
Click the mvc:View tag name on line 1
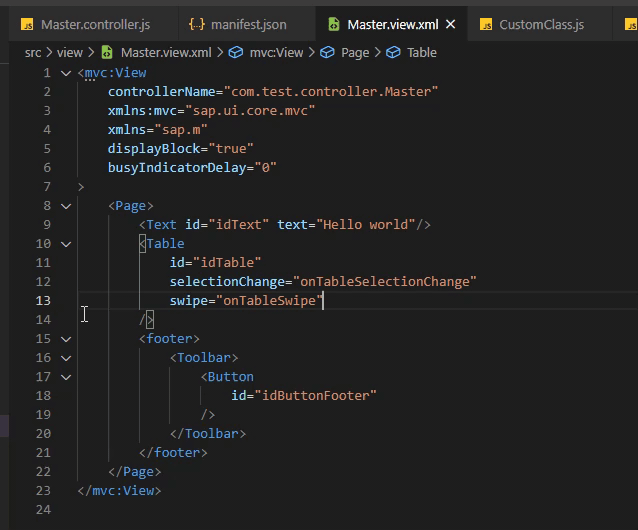click(x=116, y=73)
